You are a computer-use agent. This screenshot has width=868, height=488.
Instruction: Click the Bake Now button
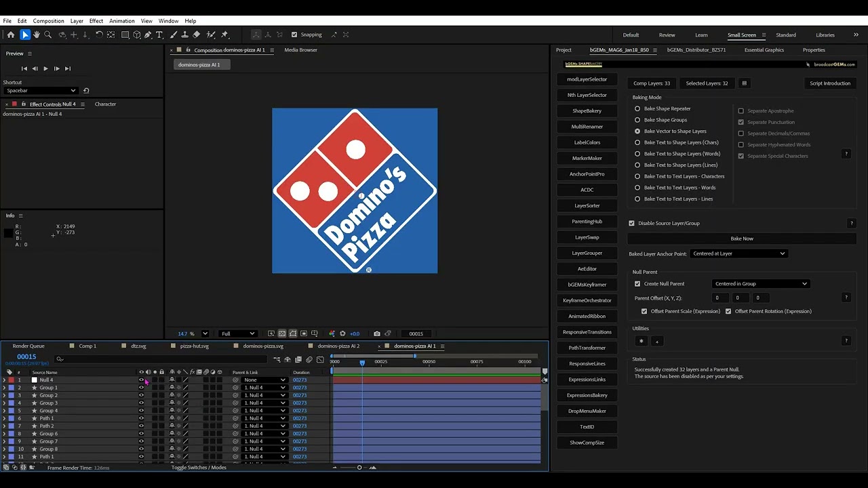point(742,239)
